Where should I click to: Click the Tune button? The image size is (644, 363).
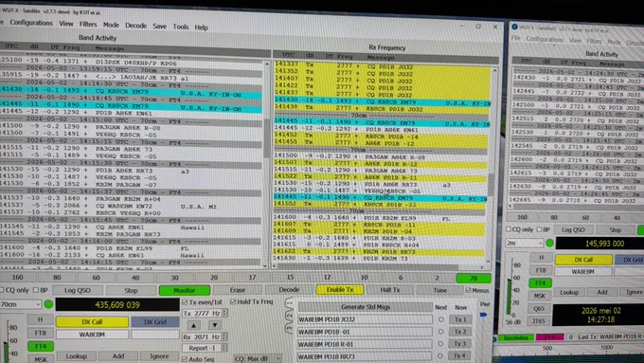click(x=439, y=290)
